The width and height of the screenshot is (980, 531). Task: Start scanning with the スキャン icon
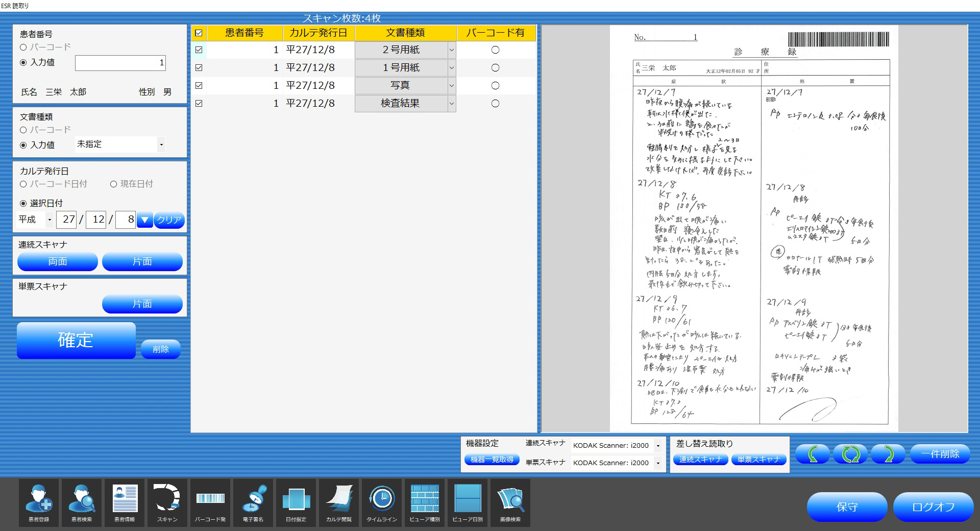[167, 503]
